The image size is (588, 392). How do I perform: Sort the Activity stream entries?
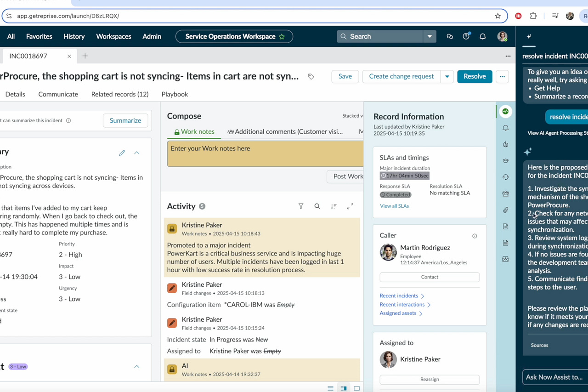click(x=334, y=206)
